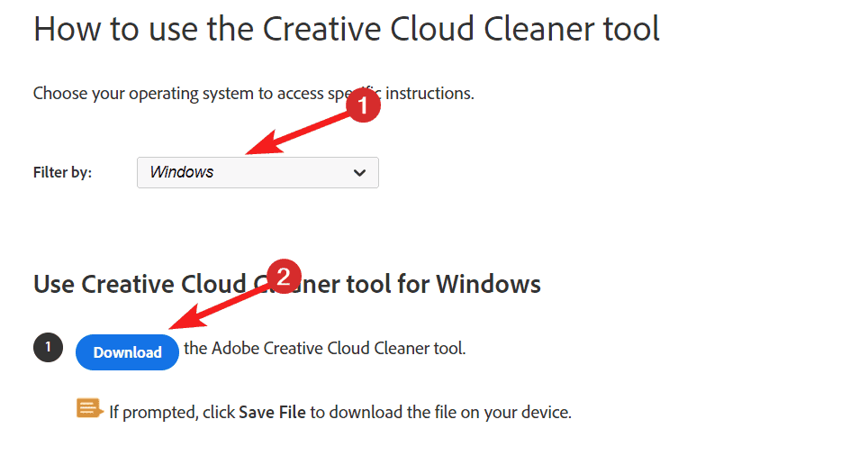Expand the dropdown using its chevron arrow
This screenshot has height=456, width=868.
[359, 172]
